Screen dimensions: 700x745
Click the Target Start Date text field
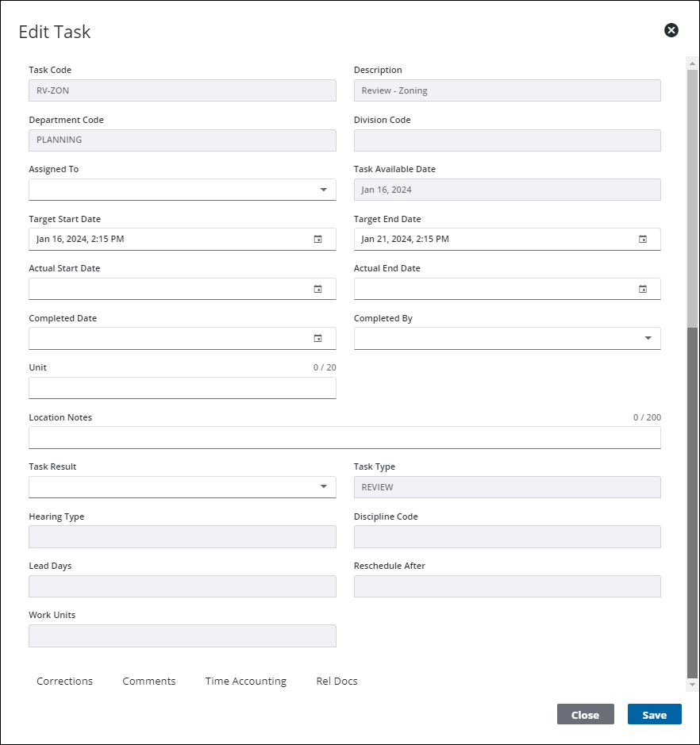(167, 239)
